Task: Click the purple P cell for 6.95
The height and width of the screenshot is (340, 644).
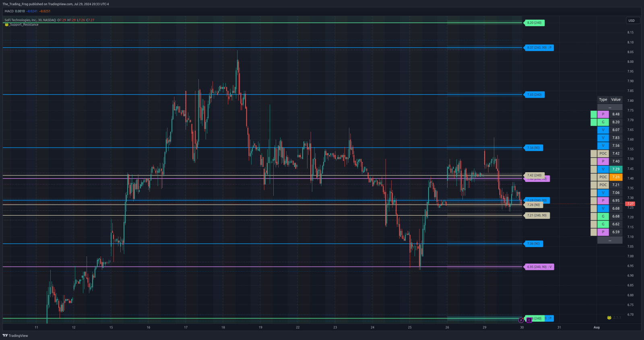Action: (603, 200)
